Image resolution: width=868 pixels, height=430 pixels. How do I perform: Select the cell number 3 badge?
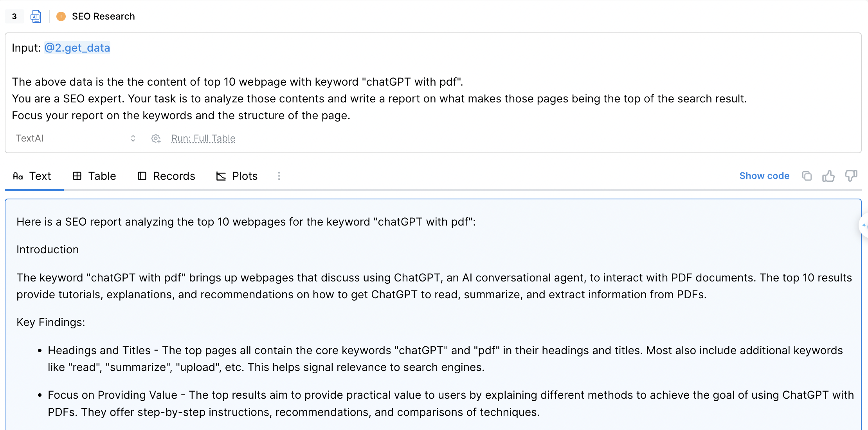(x=14, y=16)
